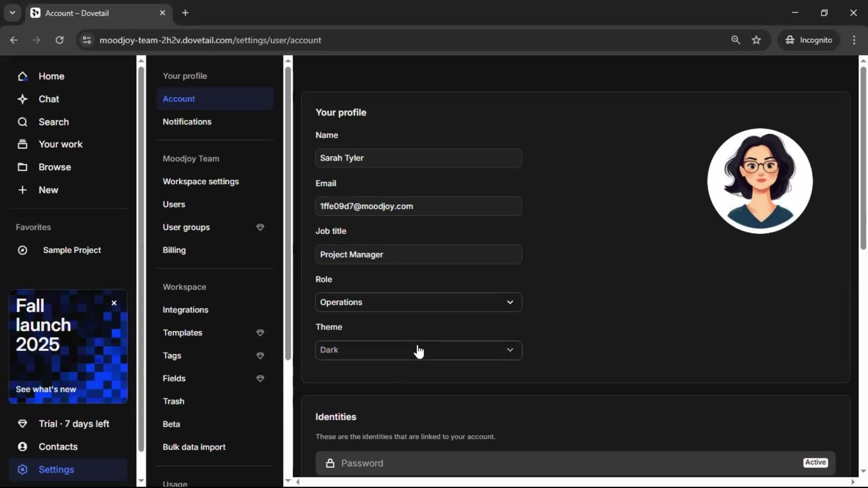Open Chat via sparkle icon

click(x=22, y=99)
